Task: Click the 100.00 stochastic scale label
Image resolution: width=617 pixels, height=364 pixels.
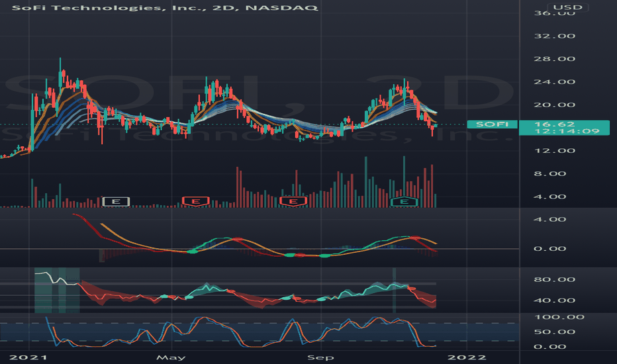Action: 559,317
